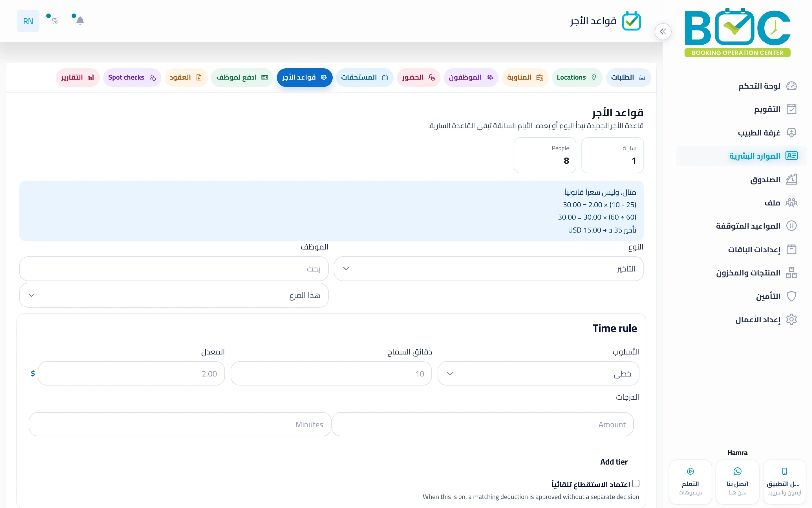Enable اعتماد الاستقطاع تلقائياً checkbox
Screen dimensions: 812x508
click(636, 483)
